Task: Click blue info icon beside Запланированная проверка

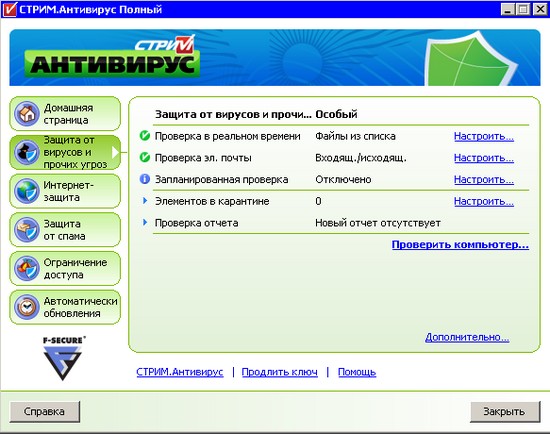Action: (x=145, y=179)
